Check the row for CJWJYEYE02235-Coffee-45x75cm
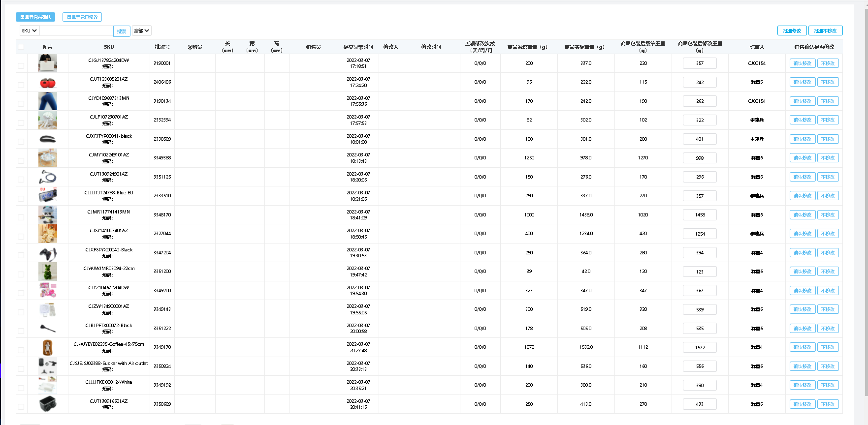The height and width of the screenshot is (425, 868). tap(21, 350)
